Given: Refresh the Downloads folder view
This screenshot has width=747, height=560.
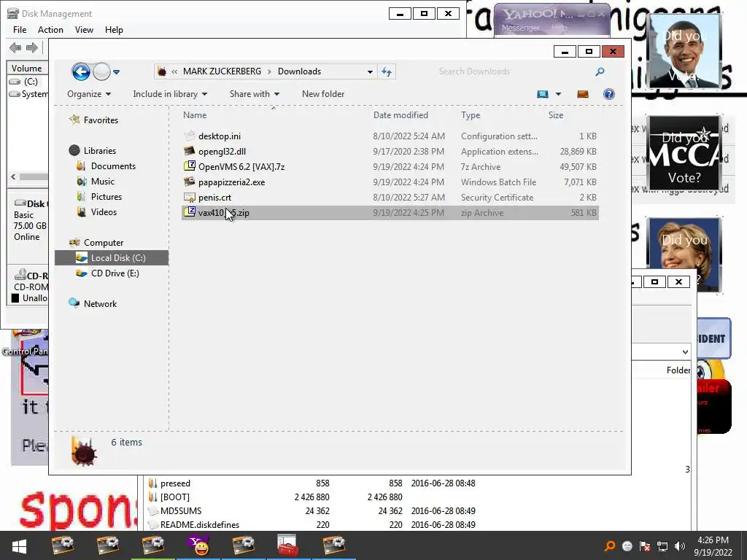Looking at the screenshot, I should [x=387, y=72].
